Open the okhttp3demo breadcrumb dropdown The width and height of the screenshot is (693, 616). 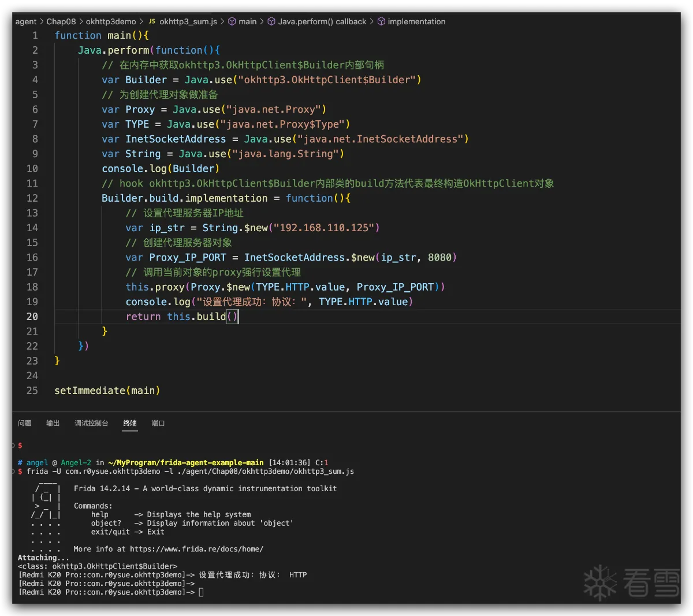click(x=111, y=21)
